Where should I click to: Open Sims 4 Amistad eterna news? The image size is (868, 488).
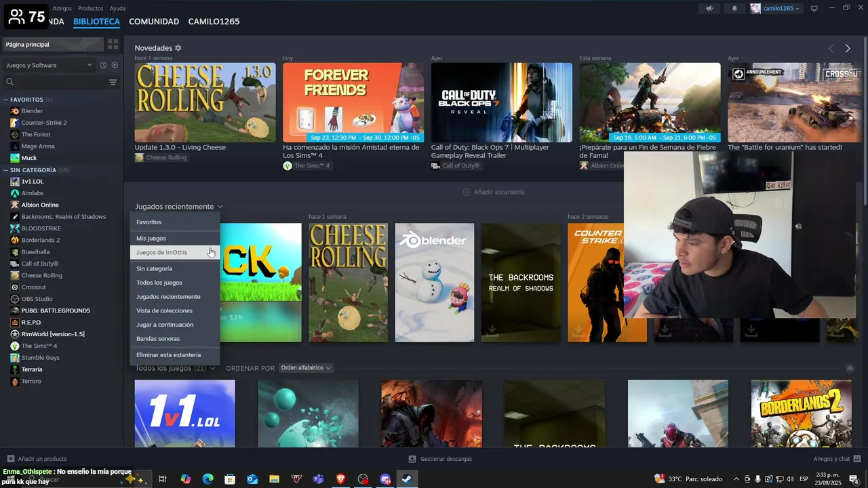(353, 102)
